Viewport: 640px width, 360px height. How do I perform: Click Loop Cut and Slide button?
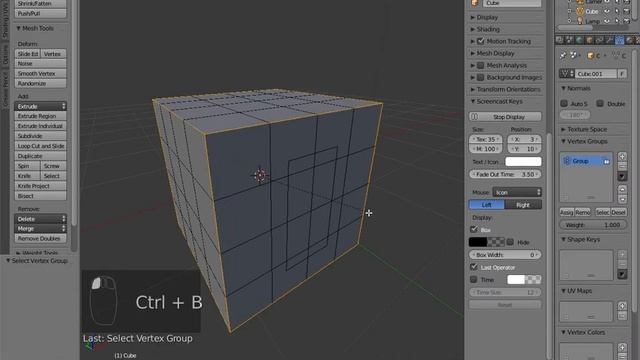(x=40, y=146)
